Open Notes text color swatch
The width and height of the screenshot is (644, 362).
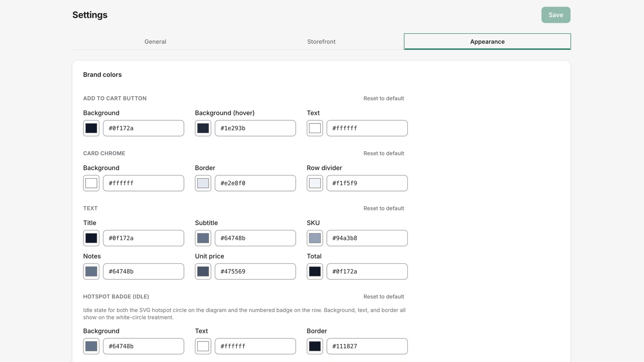[91, 271]
